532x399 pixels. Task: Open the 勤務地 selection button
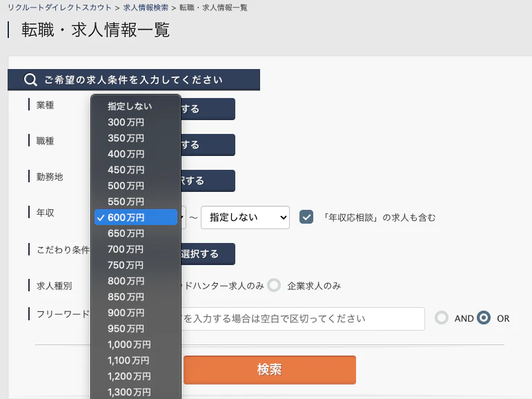(x=208, y=181)
